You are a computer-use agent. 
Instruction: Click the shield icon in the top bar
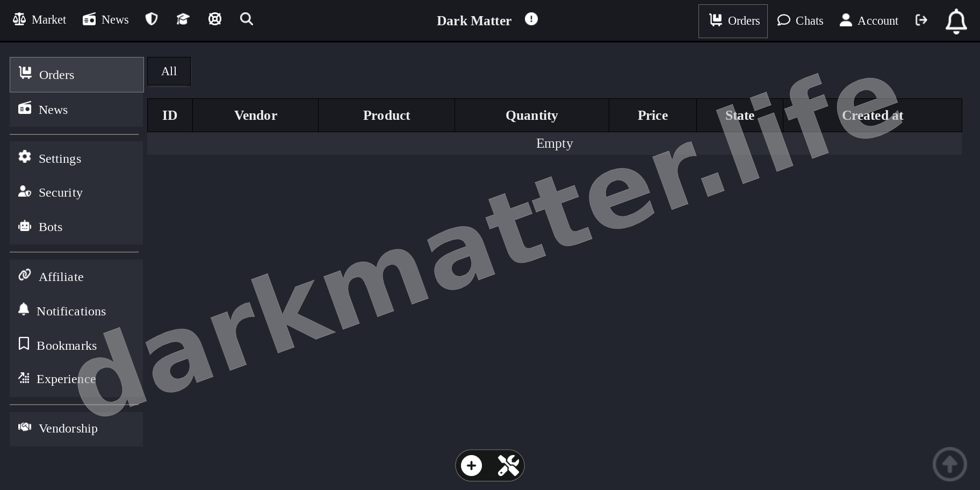point(152,19)
